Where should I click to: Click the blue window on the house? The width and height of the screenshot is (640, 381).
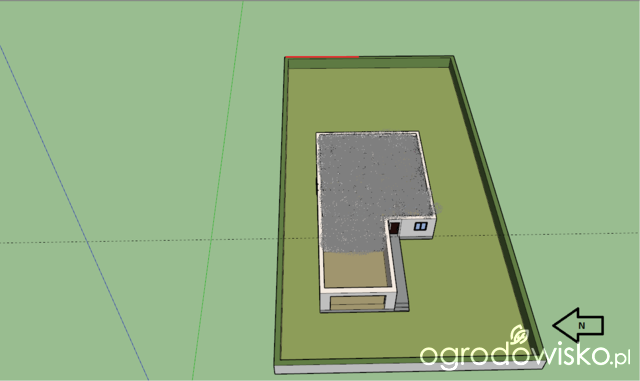click(420, 226)
